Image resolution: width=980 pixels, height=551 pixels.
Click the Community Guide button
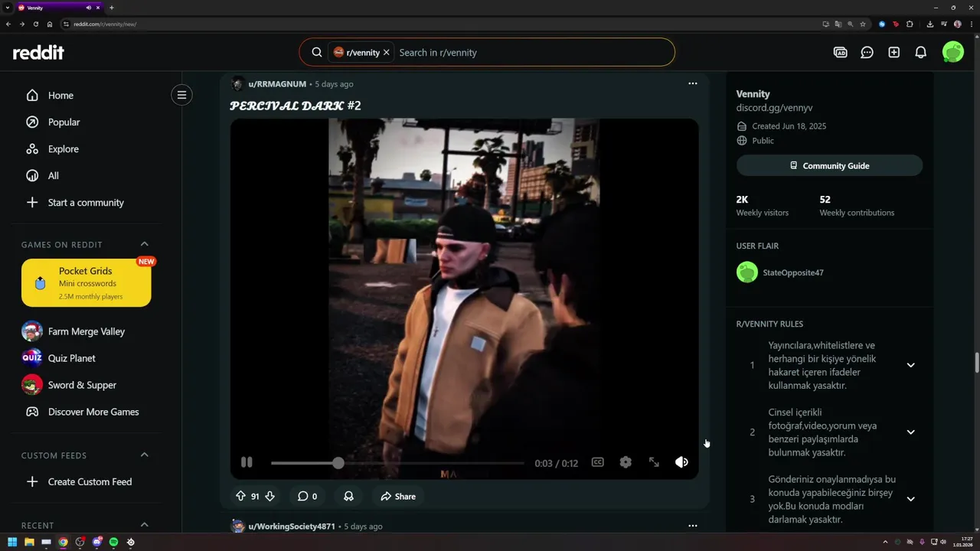tap(829, 165)
